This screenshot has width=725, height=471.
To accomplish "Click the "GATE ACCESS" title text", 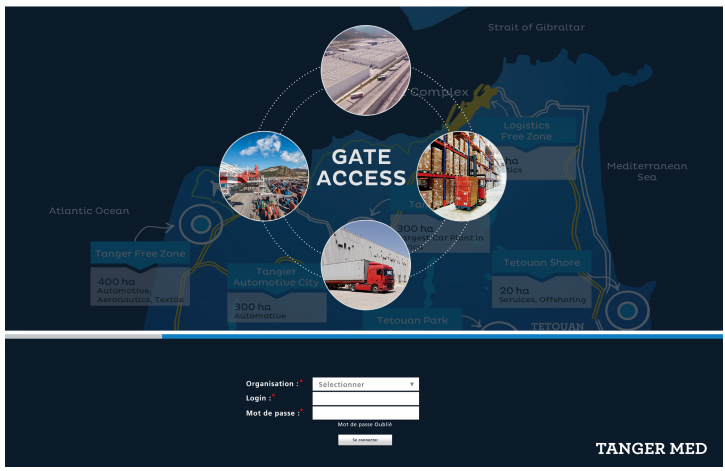I will (x=361, y=167).
